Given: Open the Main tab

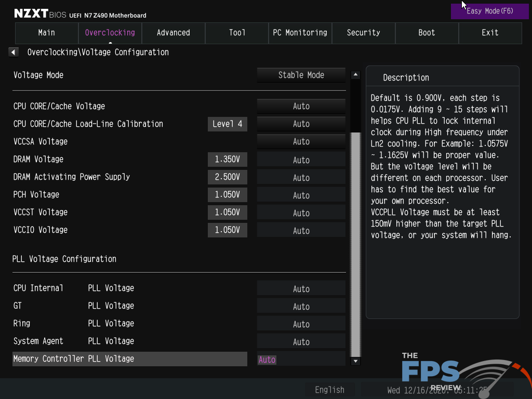Looking at the screenshot, I should [x=47, y=33].
